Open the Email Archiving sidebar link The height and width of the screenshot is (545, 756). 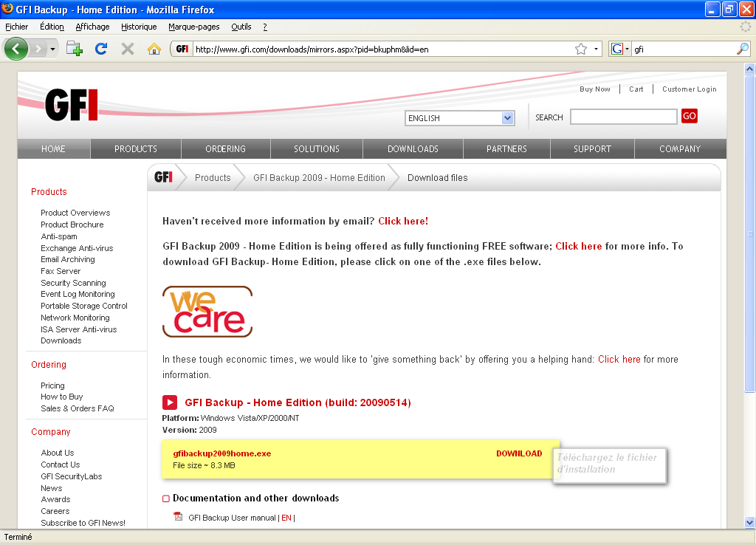click(67, 259)
